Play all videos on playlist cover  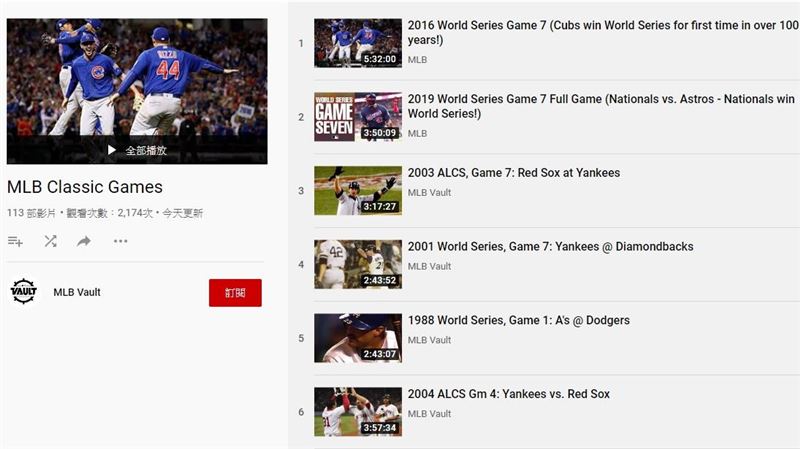(x=137, y=150)
